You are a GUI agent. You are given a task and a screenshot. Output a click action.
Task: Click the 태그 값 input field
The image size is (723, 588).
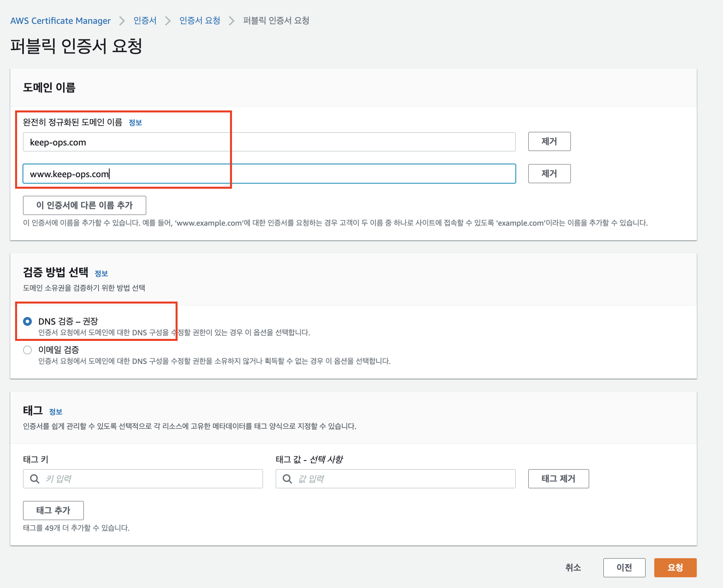pyautogui.click(x=396, y=479)
